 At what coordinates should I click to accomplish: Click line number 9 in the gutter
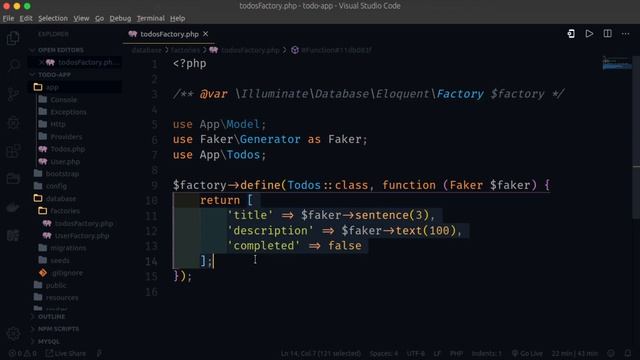tap(154, 185)
